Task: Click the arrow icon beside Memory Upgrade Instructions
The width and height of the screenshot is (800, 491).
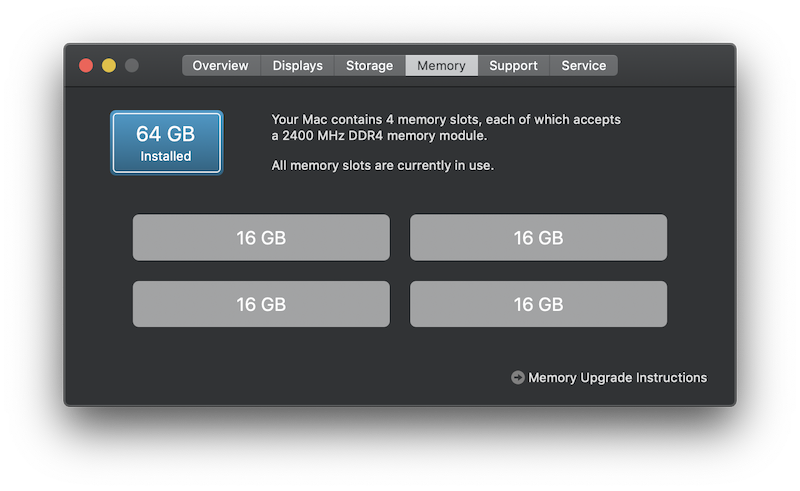Action: [517, 378]
